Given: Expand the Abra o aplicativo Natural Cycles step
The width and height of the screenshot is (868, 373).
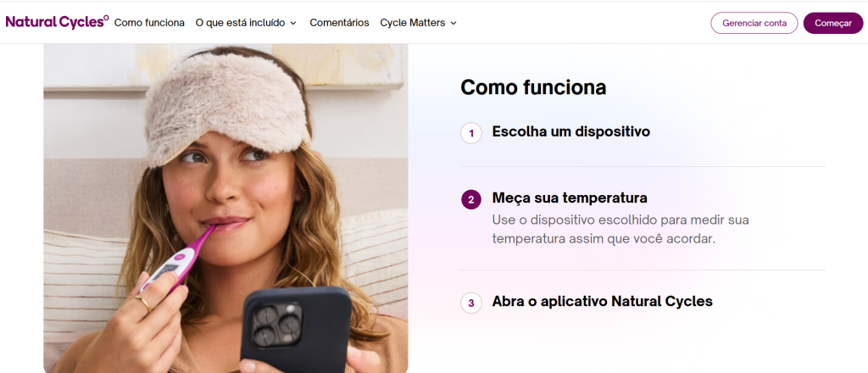Looking at the screenshot, I should 643,302.
